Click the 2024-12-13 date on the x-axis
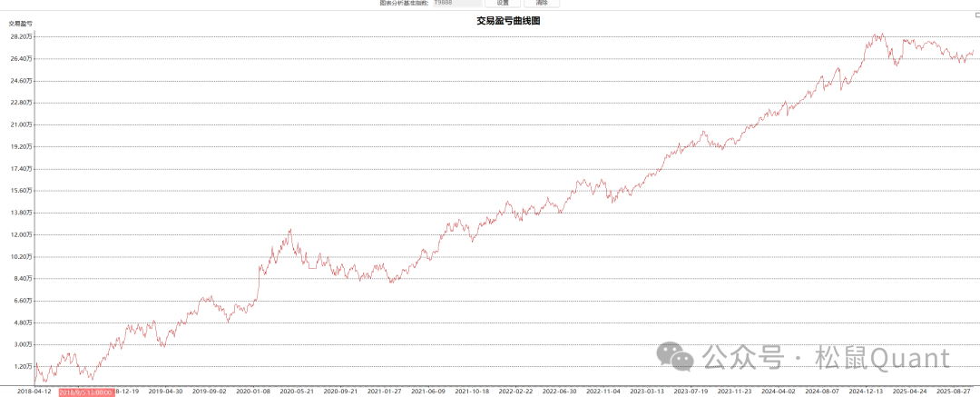Image resolution: width=980 pixels, height=397 pixels. (x=867, y=392)
